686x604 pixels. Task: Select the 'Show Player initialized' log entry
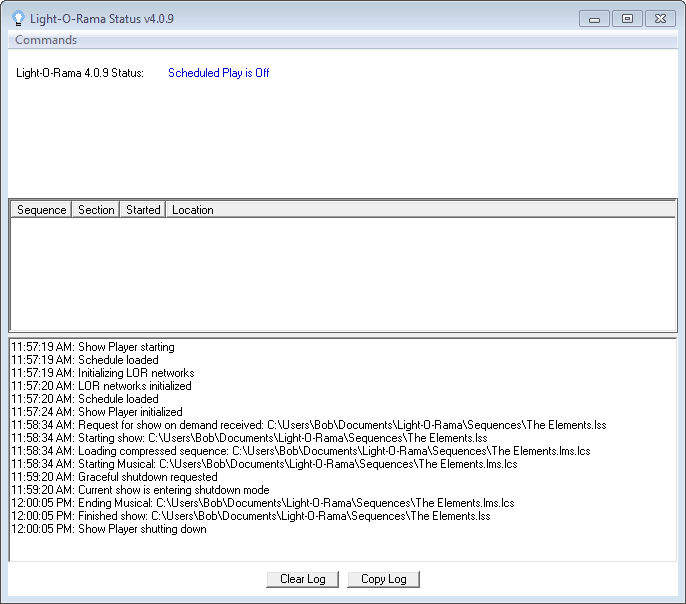pyautogui.click(x=97, y=412)
